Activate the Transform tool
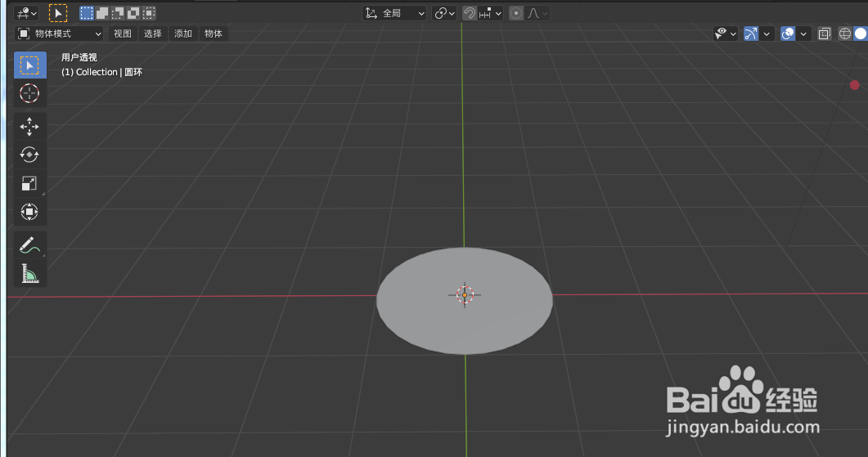 pyautogui.click(x=30, y=212)
